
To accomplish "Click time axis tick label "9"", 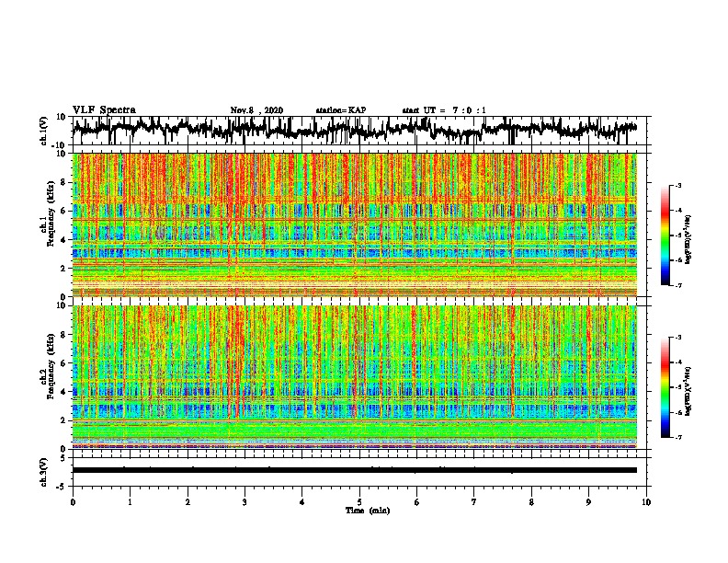I will (588, 502).
